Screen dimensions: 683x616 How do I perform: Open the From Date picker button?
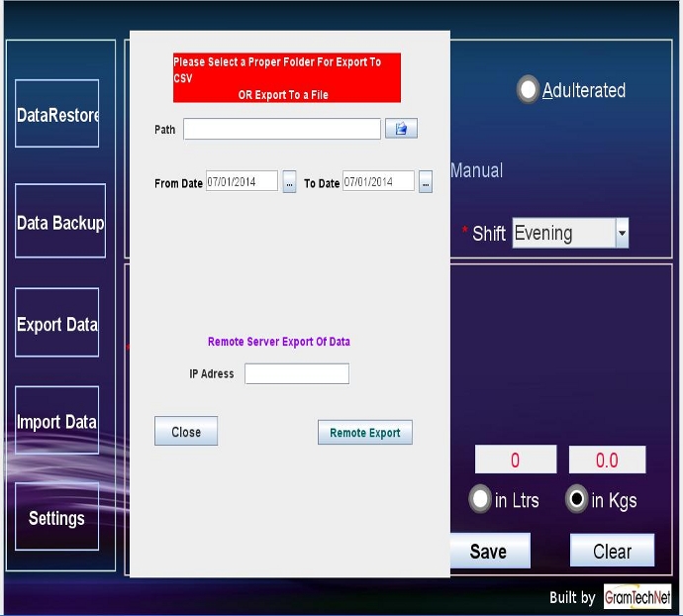click(x=289, y=182)
